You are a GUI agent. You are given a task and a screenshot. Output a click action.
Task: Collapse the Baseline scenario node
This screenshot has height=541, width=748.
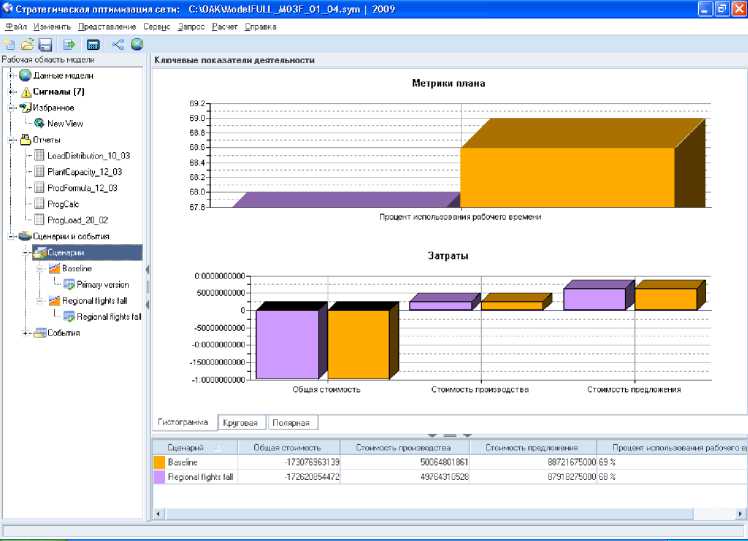[39, 269]
